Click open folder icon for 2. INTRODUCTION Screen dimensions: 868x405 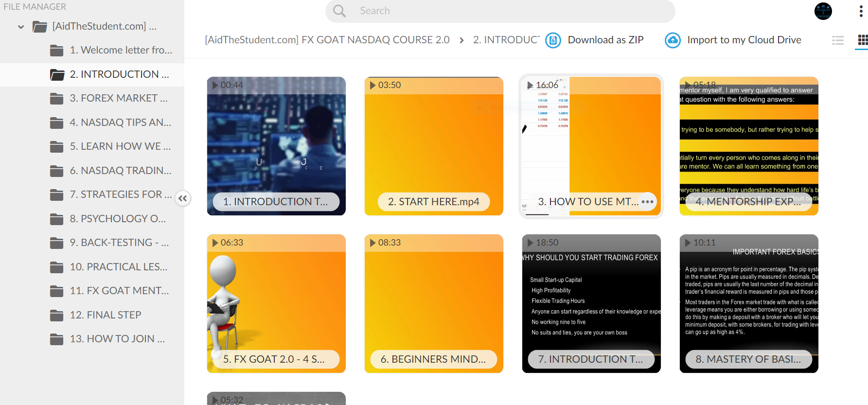click(57, 74)
